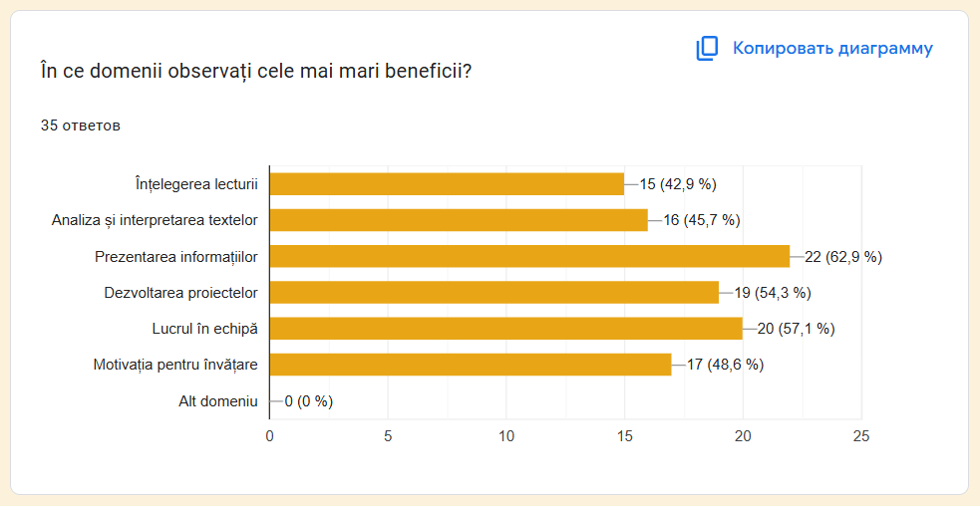Click the '0 (0 %)' value label

[x=308, y=401]
